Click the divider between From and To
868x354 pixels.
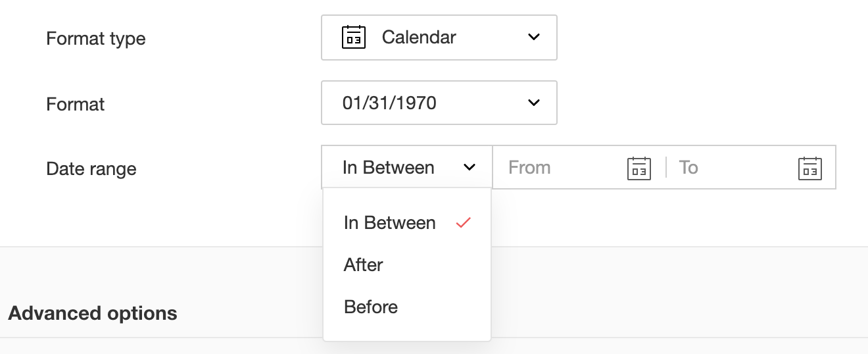666,168
